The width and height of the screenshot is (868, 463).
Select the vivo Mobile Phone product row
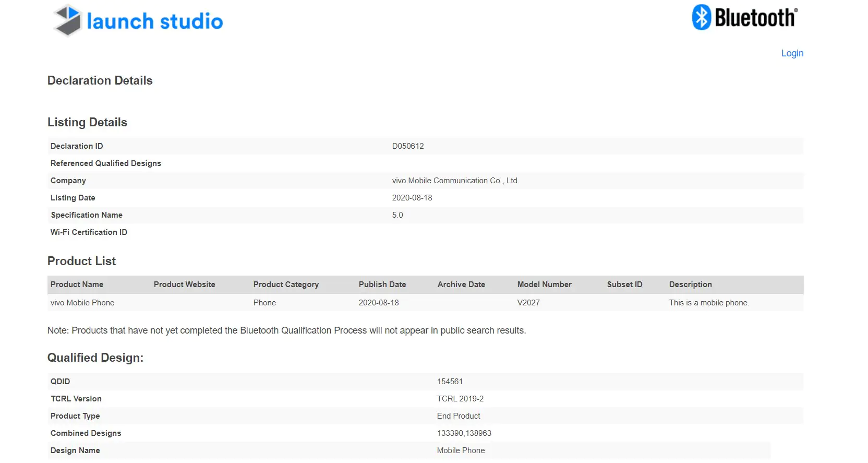425,303
